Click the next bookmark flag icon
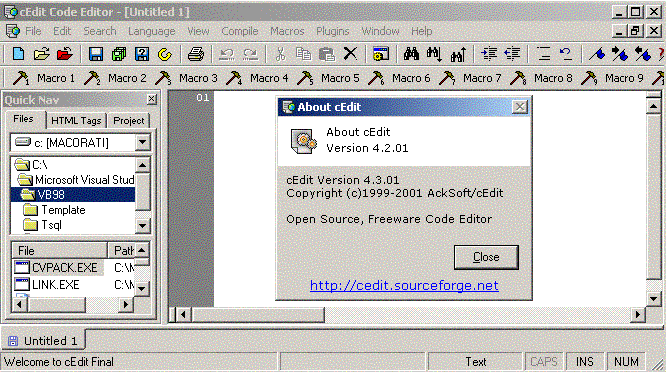The height and width of the screenshot is (372, 666). pyautogui.click(x=620, y=54)
